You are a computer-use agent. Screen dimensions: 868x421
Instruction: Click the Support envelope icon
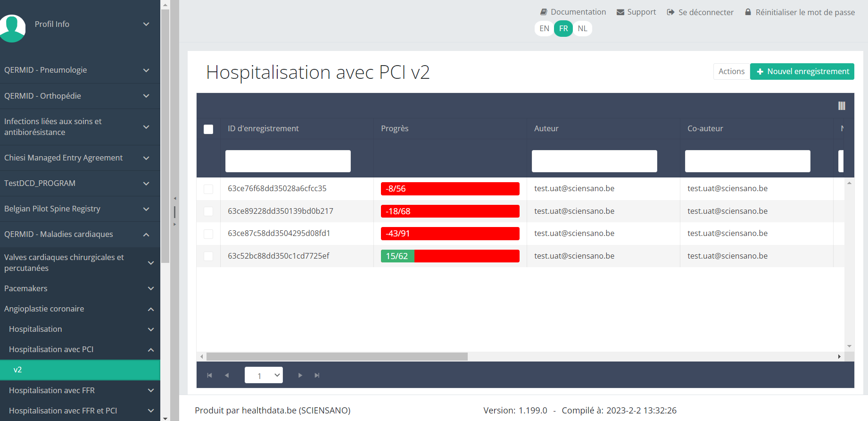(x=620, y=12)
